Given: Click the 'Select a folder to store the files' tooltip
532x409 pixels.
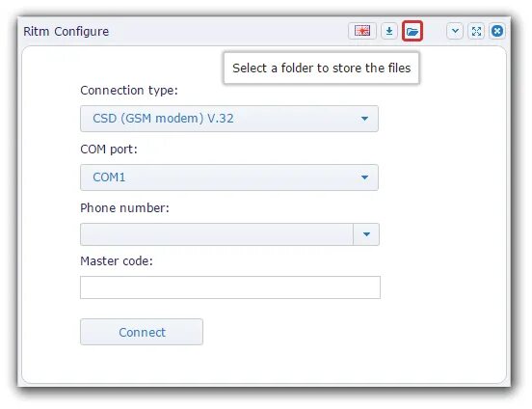Looking at the screenshot, I should [321, 68].
